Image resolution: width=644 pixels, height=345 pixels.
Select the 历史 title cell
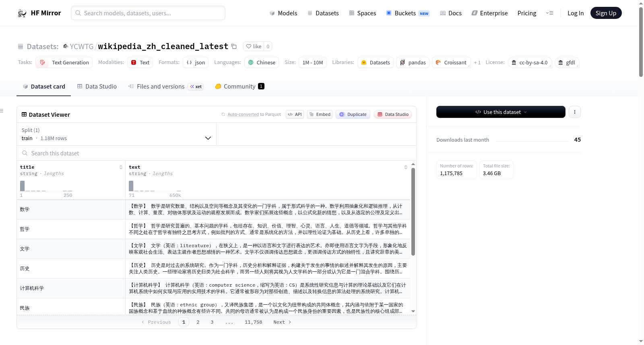pyautogui.click(x=71, y=269)
